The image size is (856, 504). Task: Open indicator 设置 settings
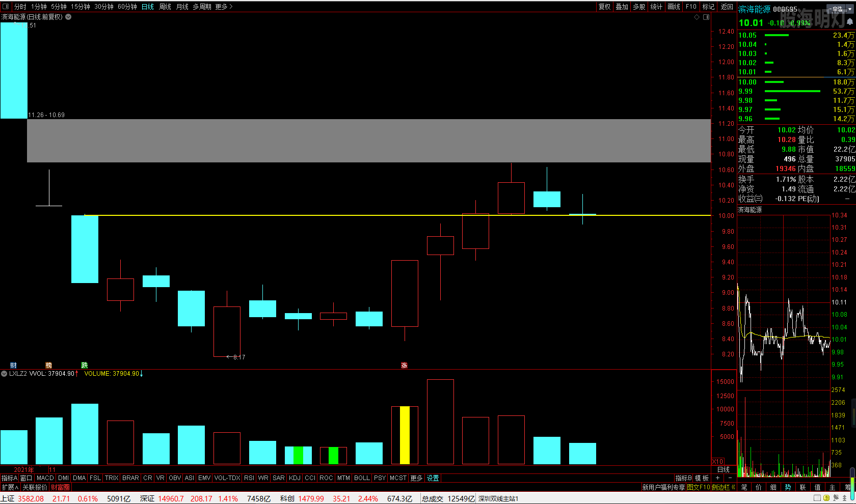pyautogui.click(x=433, y=478)
